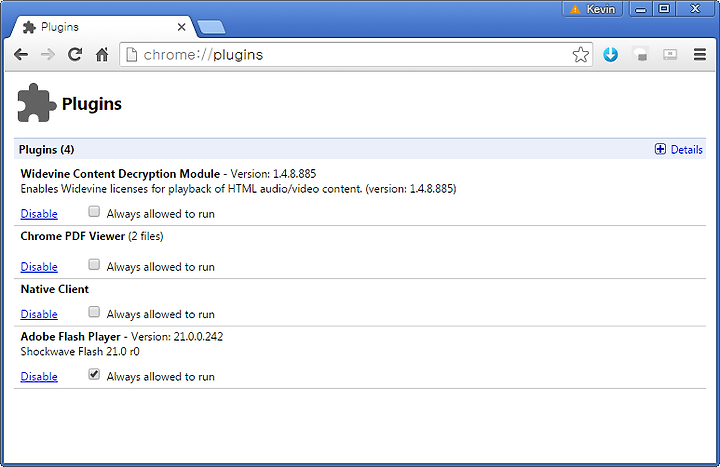
Task: Click the chrome://plugins address bar
Action: [x=354, y=55]
